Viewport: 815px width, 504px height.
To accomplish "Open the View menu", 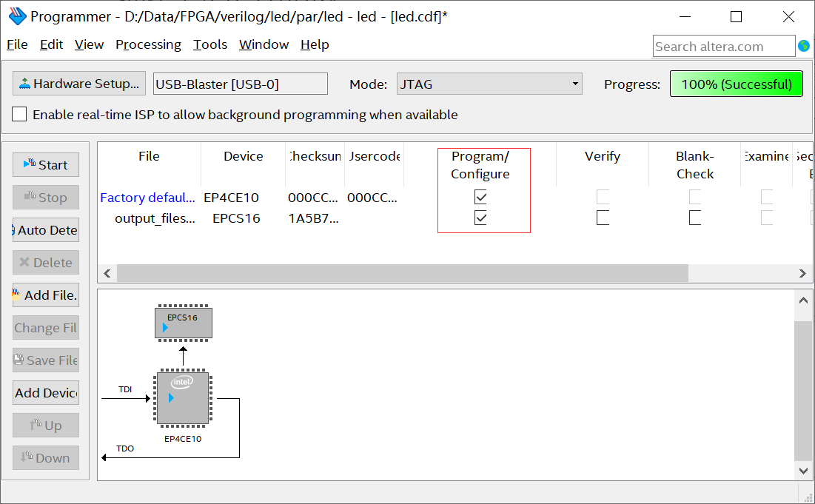I will (89, 44).
